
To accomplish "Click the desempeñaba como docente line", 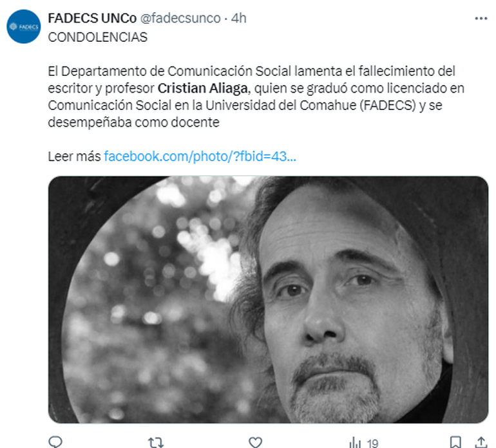I will pos(133,122).
